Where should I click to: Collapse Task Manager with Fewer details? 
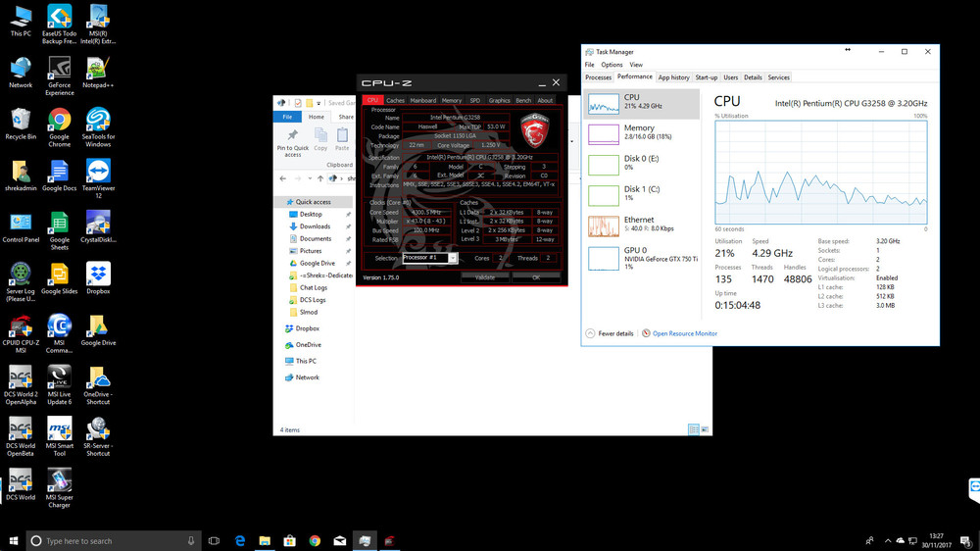[610, 333]
